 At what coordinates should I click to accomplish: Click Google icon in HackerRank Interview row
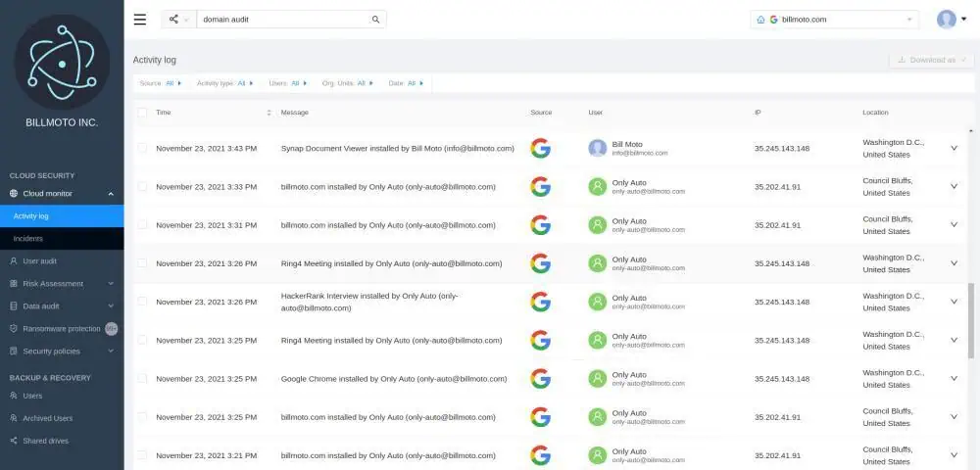coord(541,302)
